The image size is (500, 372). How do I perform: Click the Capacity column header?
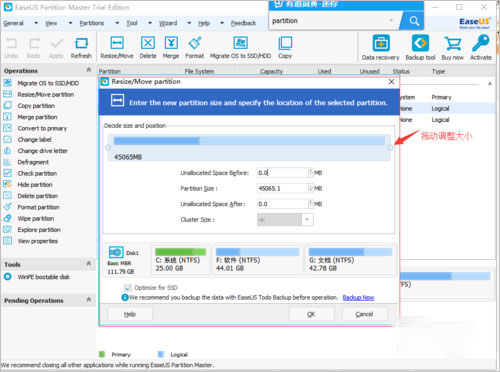pyautogui.click(x=271, y=71)
